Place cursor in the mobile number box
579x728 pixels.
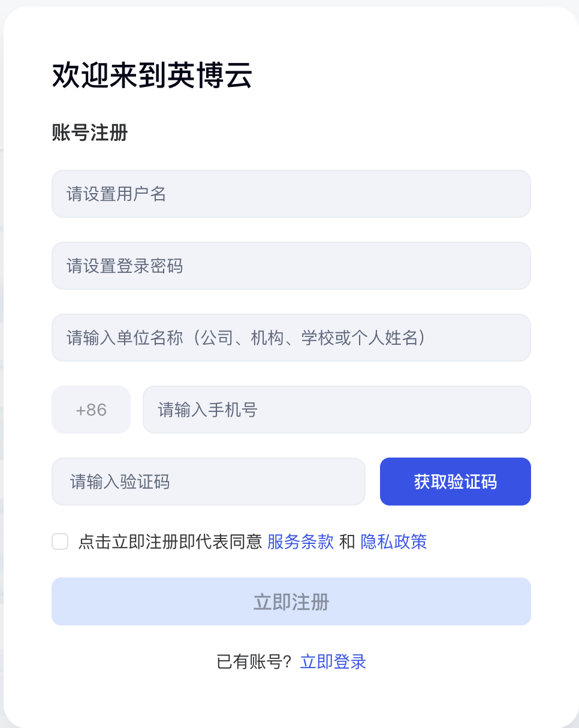(336, 410)
